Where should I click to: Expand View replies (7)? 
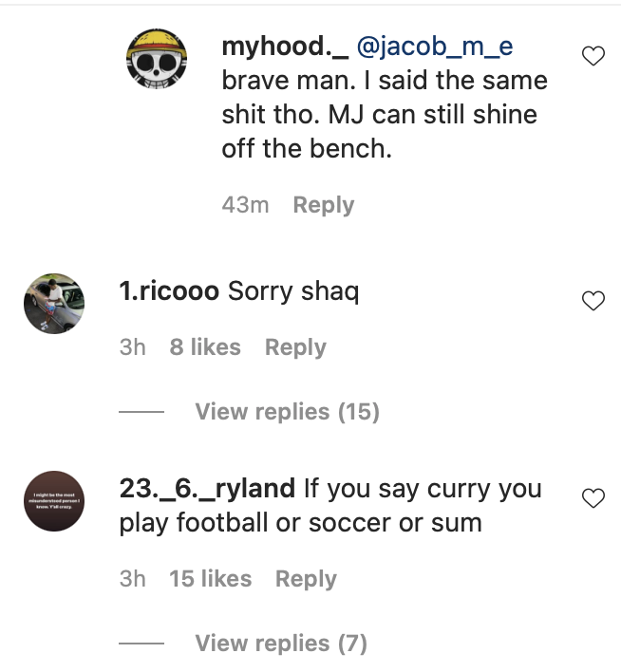coord(281,644)
